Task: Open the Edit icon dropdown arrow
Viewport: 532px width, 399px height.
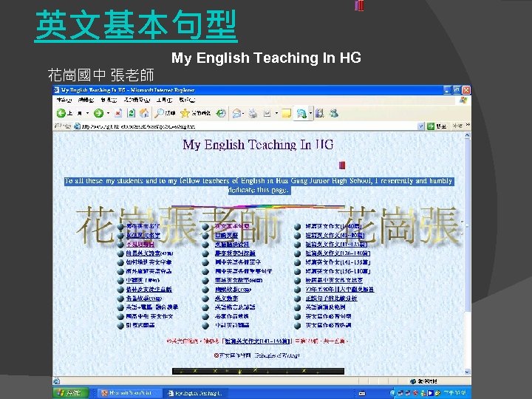Action: [276, 113]
